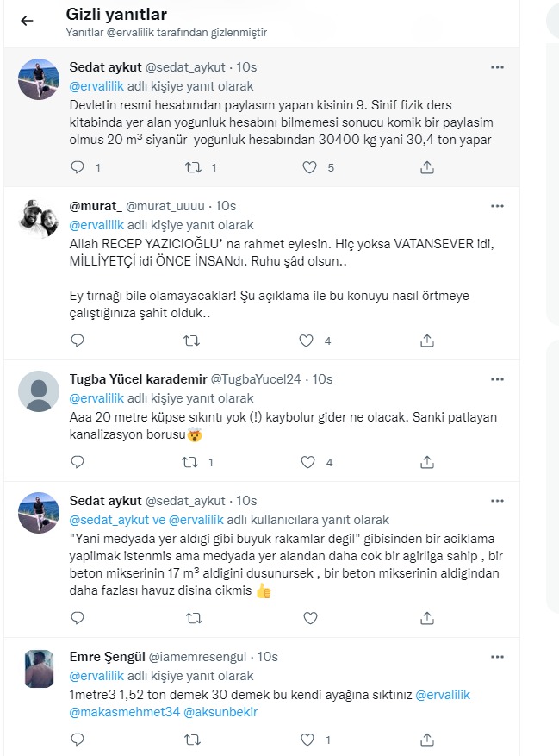
Task: Click the back arrow beside Gizli yanıtlar
Action: pos(27,21)
